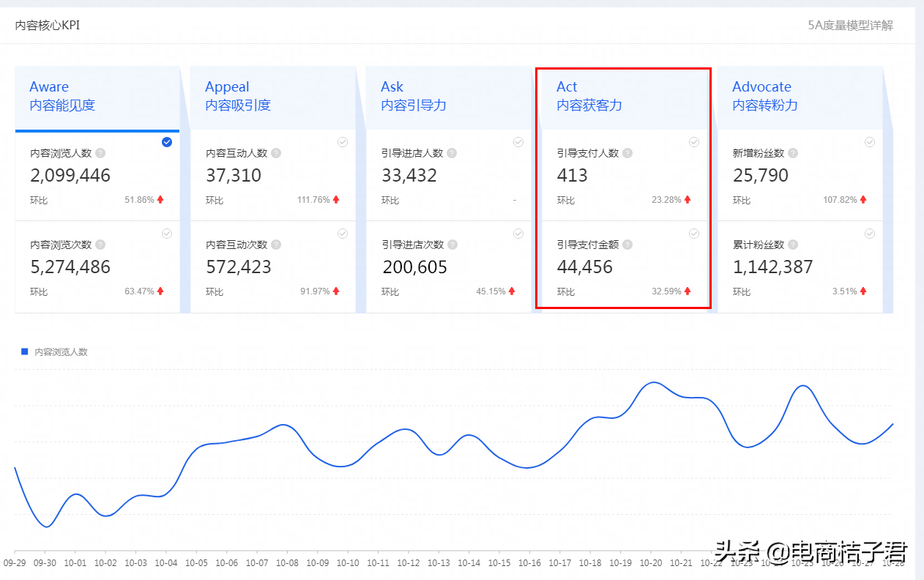Screen dimensions: 924x580
Task: Click the help icon next to 引导进店人数
Action: tap(451, 152)
